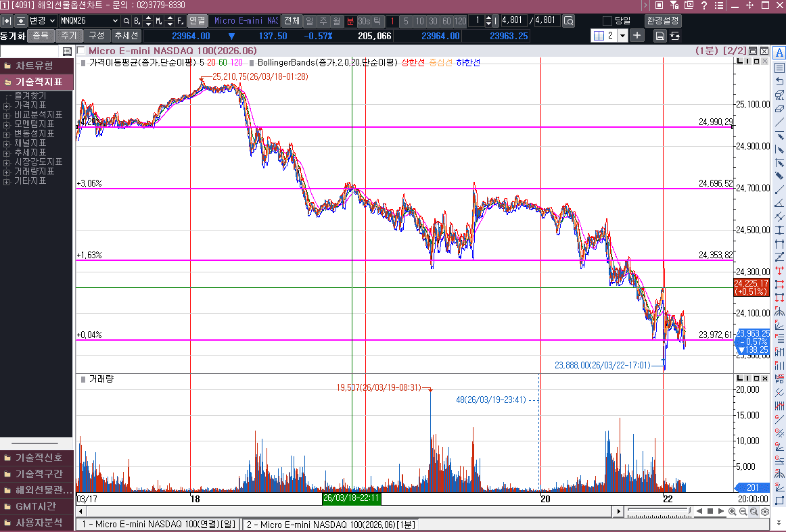
Task: Expand the 추세지표 tree node
Action: [x=7, y=153]
